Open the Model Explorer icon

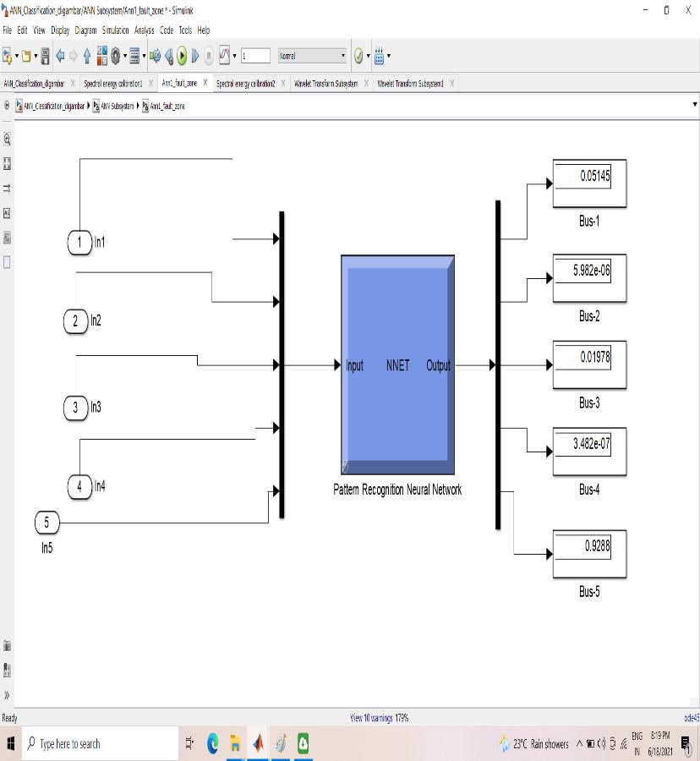coord(134,57)
